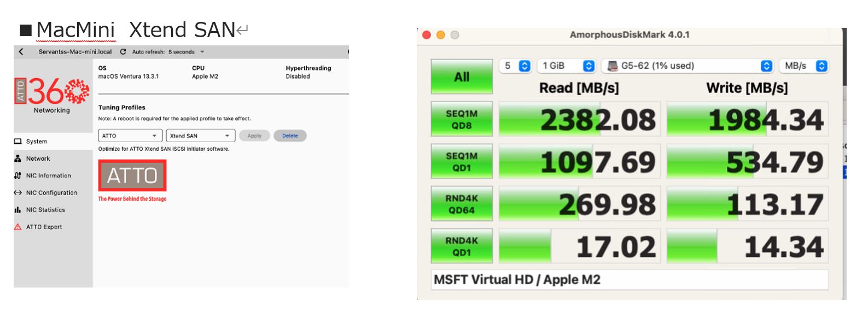Click the RND4K QD64 read result 269.98
Viewport: 868px width, 311px height.
tap(579, 204)
